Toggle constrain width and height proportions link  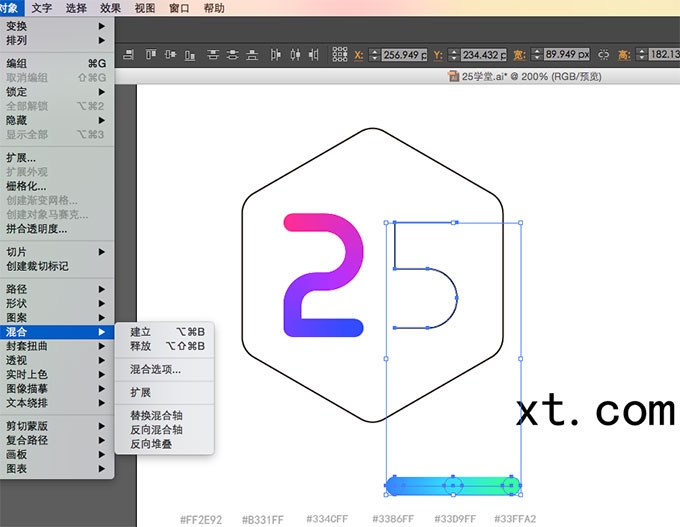(x=603, y=55)
